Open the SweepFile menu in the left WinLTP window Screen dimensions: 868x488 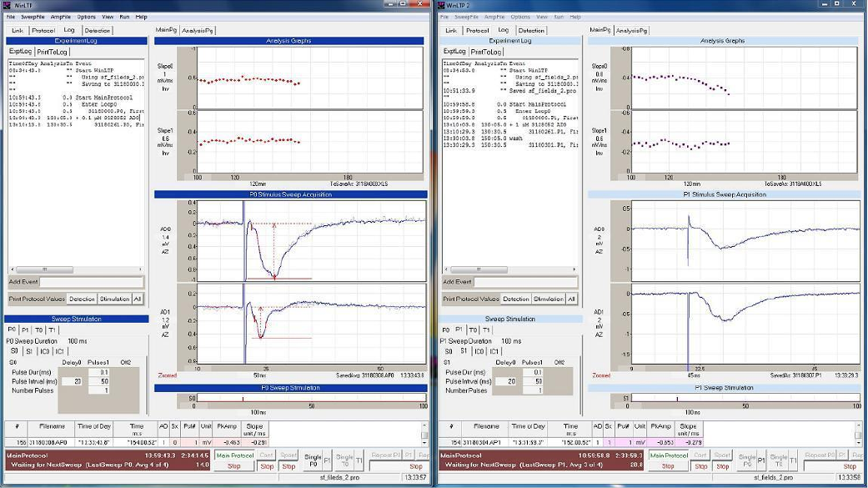pyautogui.click(x=34, y=17)
